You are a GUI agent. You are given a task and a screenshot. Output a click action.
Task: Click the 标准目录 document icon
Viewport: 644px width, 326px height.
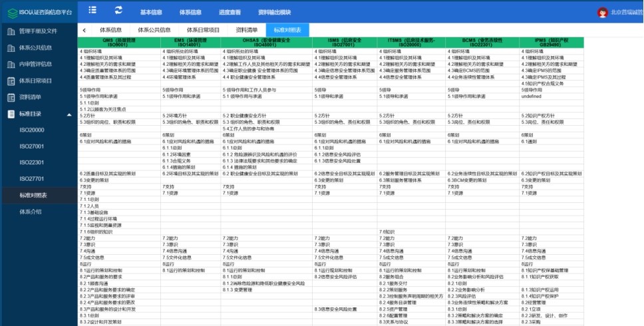point(11,114)
